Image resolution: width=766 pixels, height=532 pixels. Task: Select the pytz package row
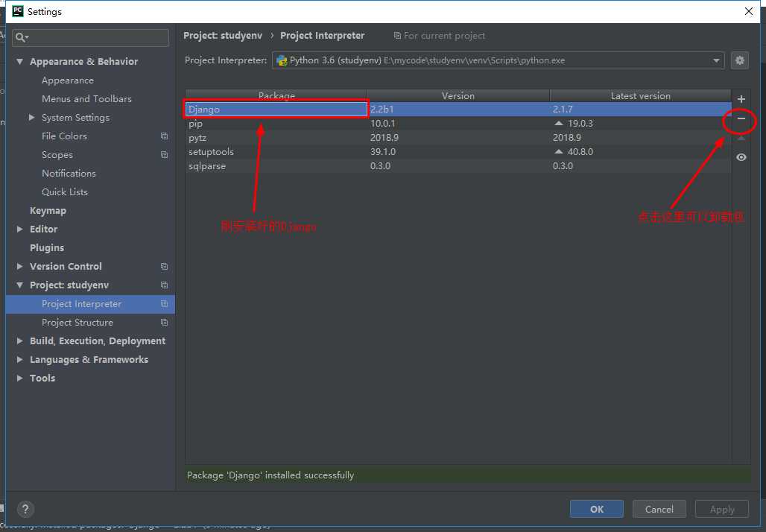pyautogui.click(x=458, y=138)
